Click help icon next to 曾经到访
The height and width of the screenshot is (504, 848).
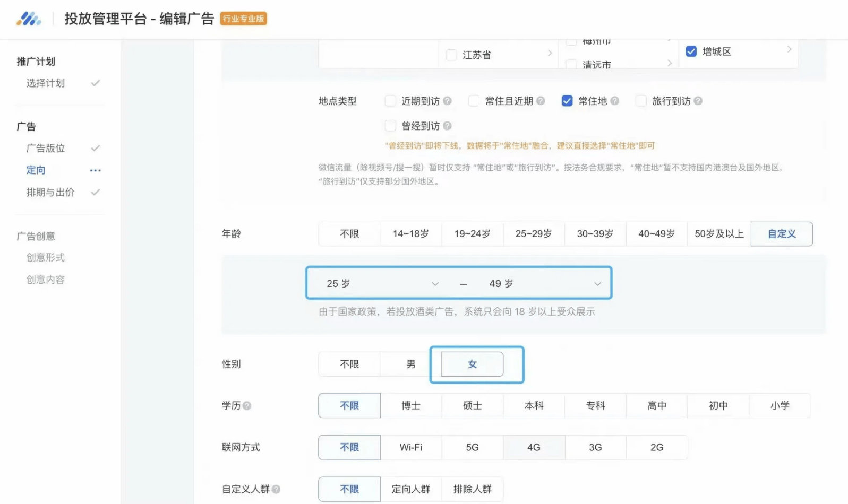tap(448, 126)
